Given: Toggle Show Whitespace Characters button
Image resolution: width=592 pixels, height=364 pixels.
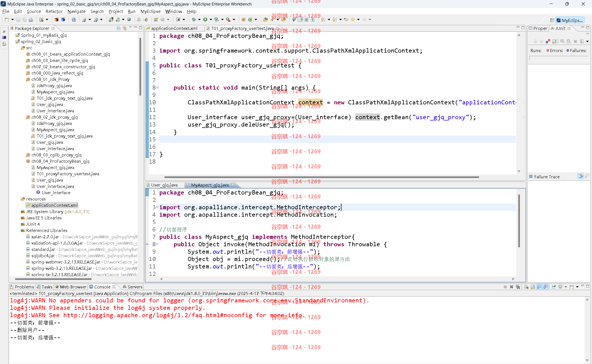Looking at the screenshot, I should click(312, 19).
